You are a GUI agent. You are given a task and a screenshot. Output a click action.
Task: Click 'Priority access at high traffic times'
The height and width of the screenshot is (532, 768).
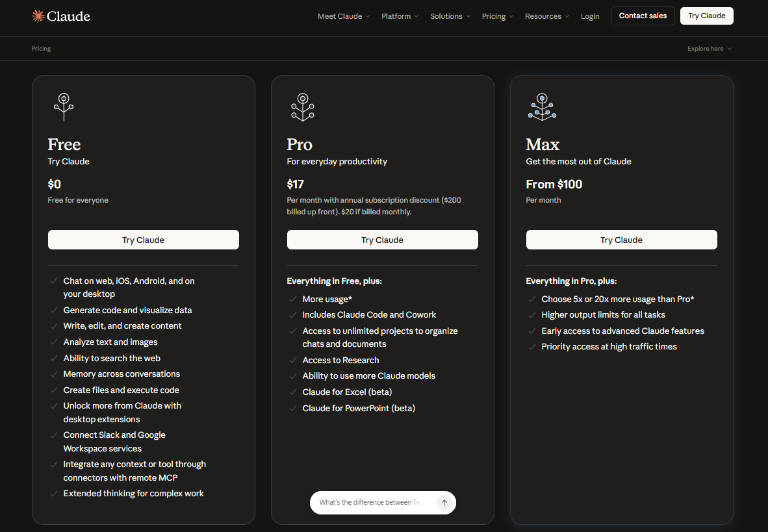pos(609,346)
